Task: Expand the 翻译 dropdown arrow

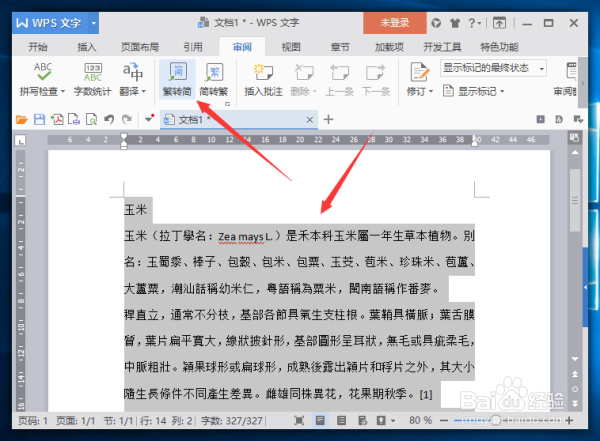Action: pos(144,91)
